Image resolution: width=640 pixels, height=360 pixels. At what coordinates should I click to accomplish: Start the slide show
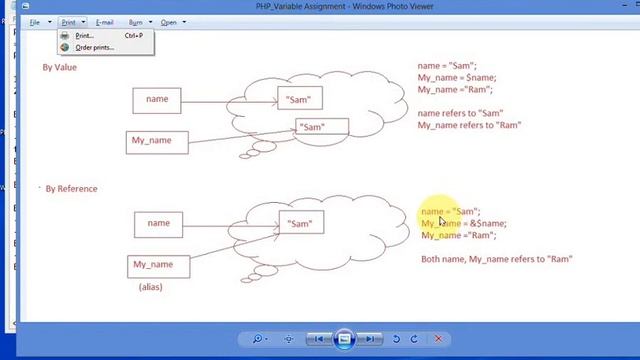[x=344, y=339]
